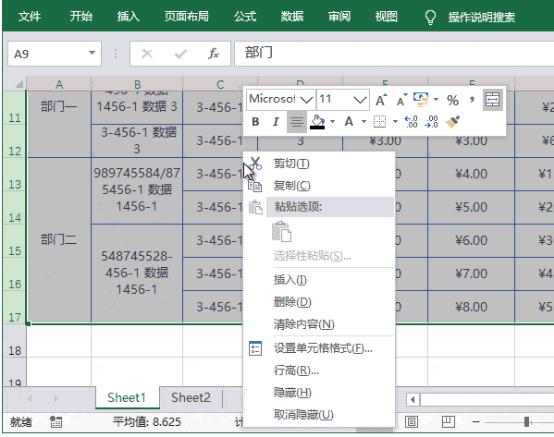Open Insert Function fx button
This screenshot has height=437, width=554.
[213, 54]
